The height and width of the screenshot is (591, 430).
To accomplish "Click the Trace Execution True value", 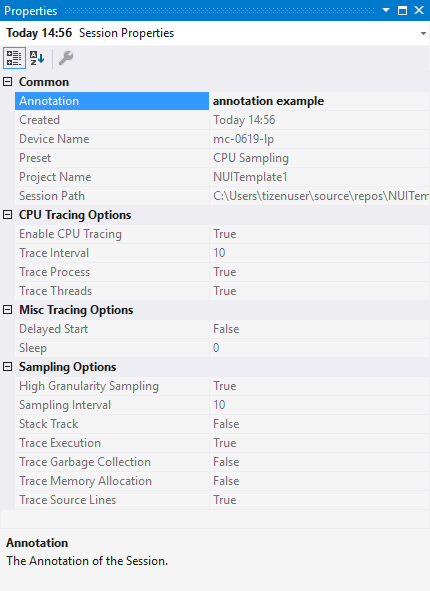I will point(225,443).
